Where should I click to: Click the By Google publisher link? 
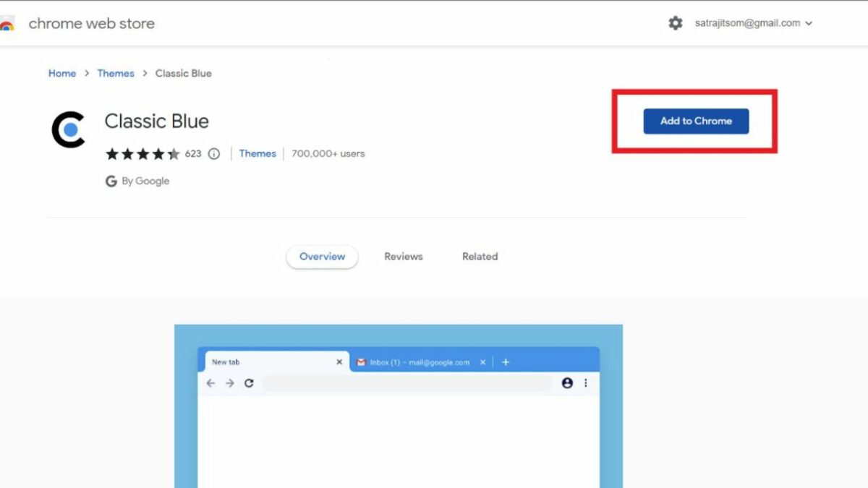[145, 181]
